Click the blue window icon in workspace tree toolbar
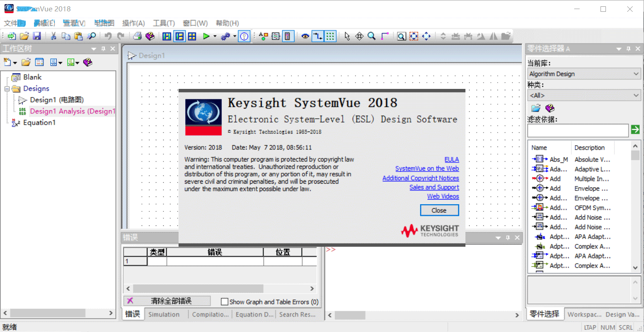This screenshot has height=332, width=644. tap(39, 62)
